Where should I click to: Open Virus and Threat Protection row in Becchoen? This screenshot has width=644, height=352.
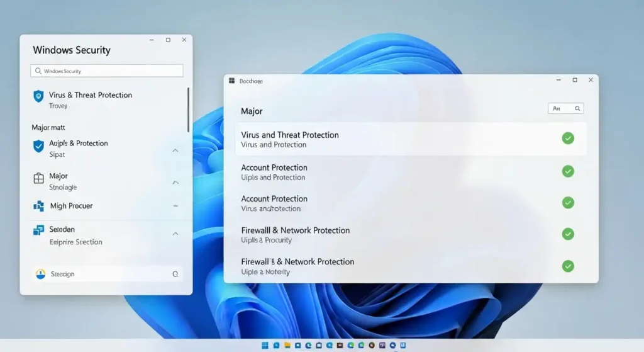tap(411, 139)
